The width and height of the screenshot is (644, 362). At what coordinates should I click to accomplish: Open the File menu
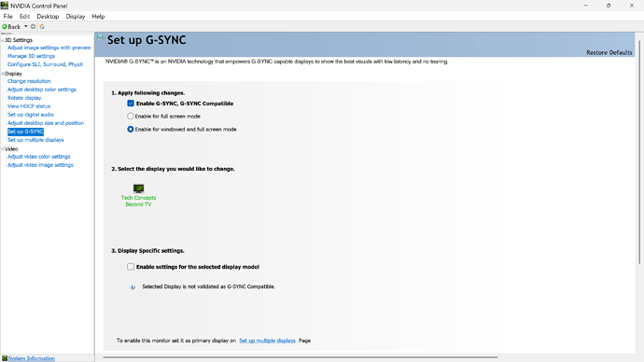coord(7,17)
